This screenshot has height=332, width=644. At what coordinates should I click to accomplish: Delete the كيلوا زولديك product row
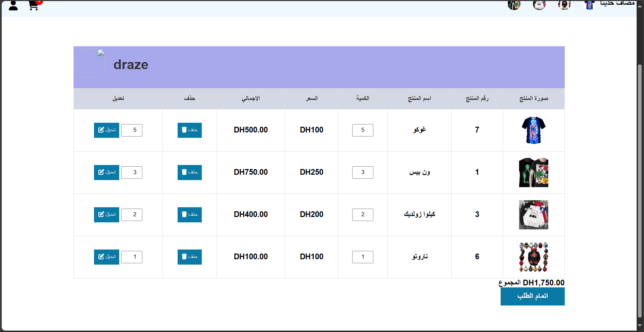(x=189, y=215)
